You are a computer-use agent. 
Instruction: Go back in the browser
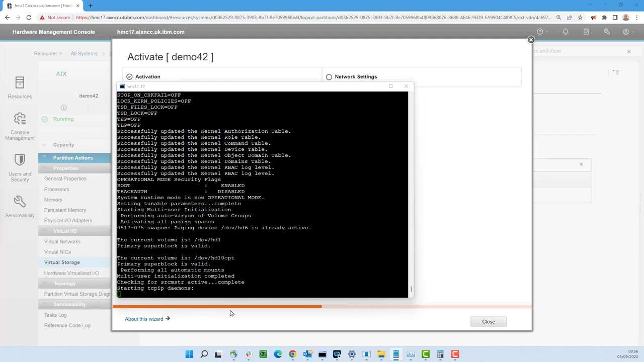[7, 18]
